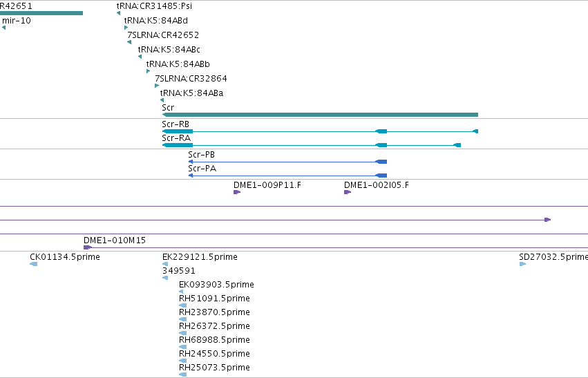
Task: Select the RH68988.5prime EST arrow
Action: (182, 347)
